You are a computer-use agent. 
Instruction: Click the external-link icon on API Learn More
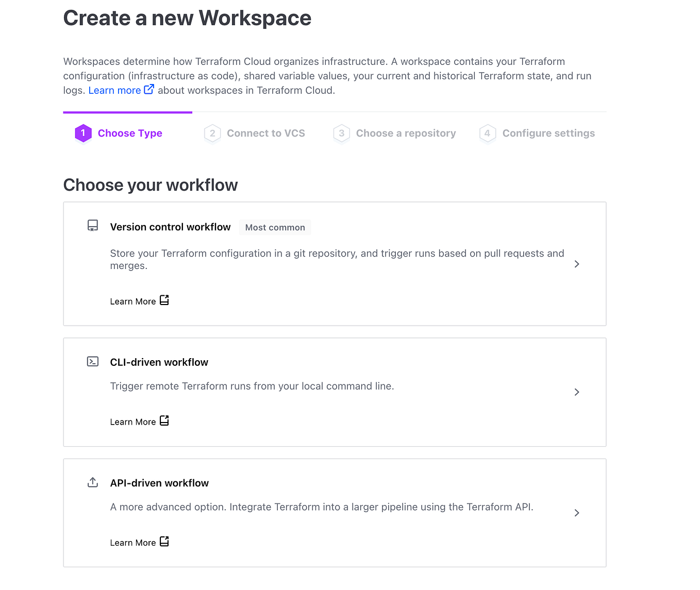164,541
